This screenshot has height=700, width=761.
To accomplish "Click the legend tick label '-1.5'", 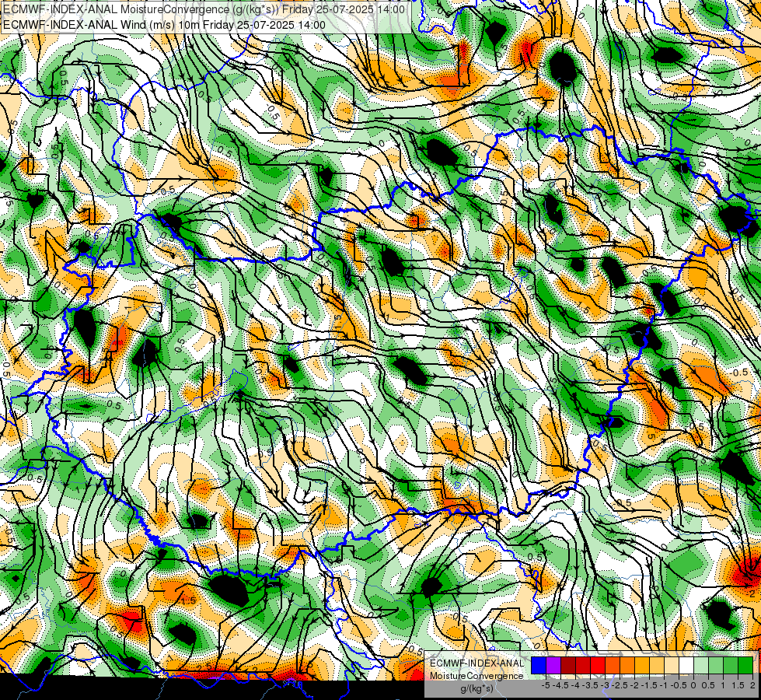I will click(649, 685).
